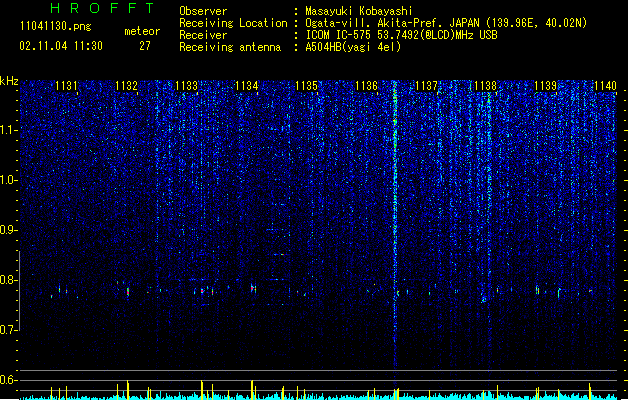Click the ICOM IC-575 receiver details

[401, 35]
